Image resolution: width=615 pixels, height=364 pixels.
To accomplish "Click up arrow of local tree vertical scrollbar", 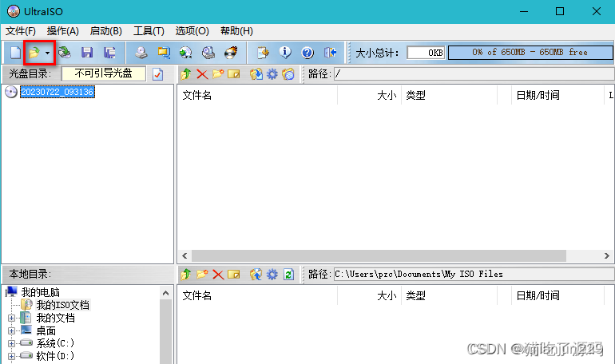I will click(166, 293).
